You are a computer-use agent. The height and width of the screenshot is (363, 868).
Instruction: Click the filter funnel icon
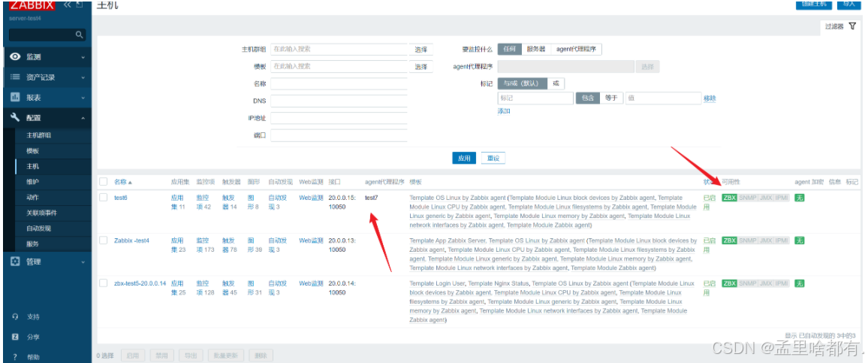pyautogui.click(x=852, y=26)
